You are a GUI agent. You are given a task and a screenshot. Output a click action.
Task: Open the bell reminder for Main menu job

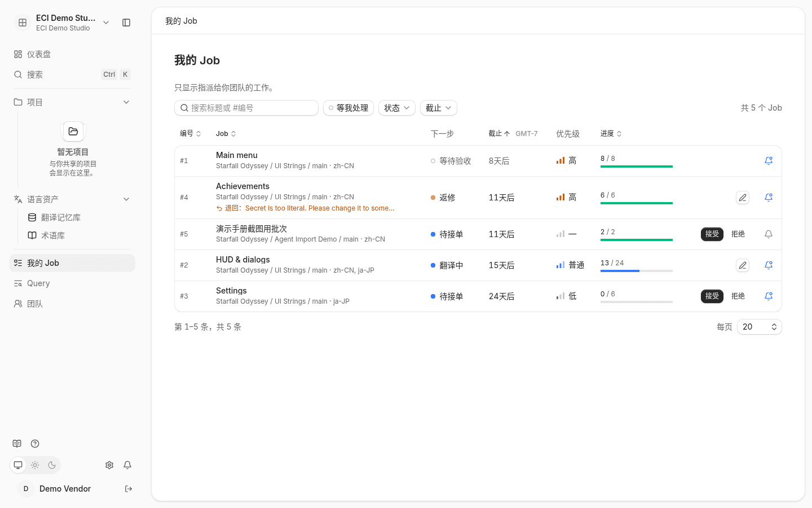coord(769,161)
